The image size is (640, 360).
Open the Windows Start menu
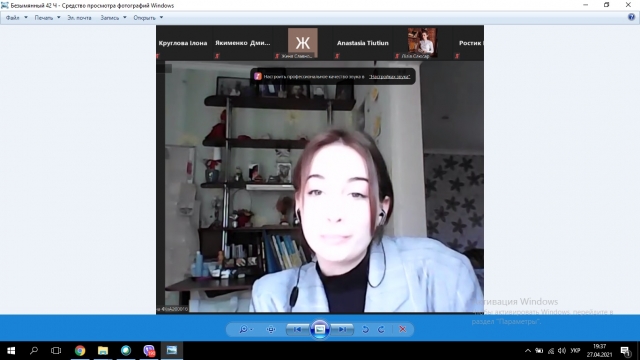tap(11, 351)
